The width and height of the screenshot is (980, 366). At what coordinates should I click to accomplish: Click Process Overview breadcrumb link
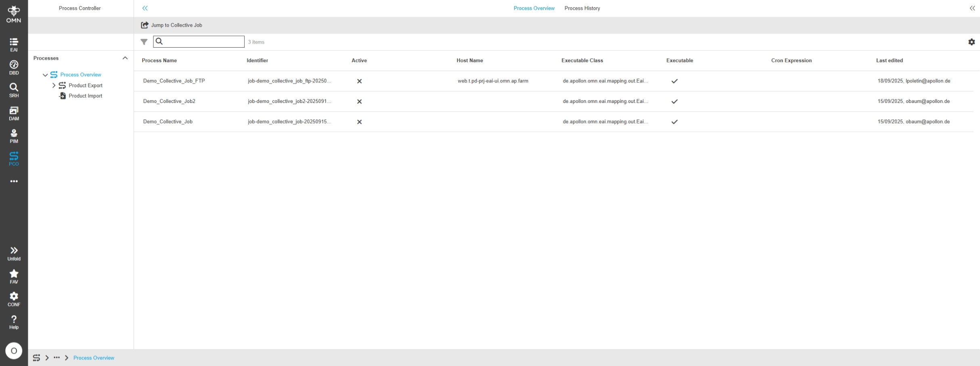click(x=94, y=358)
